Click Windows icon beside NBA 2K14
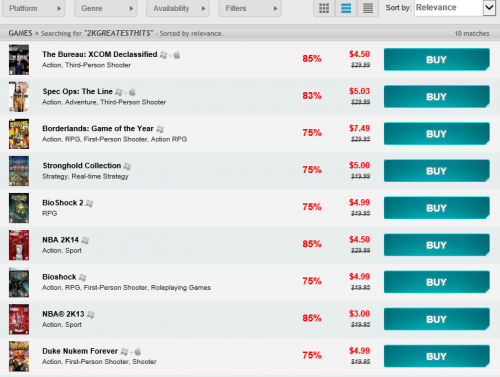This screenshot has height=377, width=500. point(85,240)
